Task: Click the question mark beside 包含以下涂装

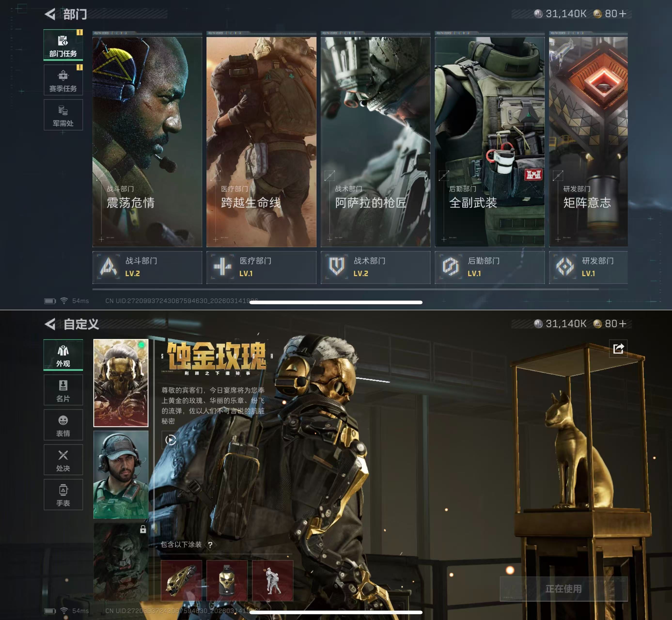Action: coord(210,545)
